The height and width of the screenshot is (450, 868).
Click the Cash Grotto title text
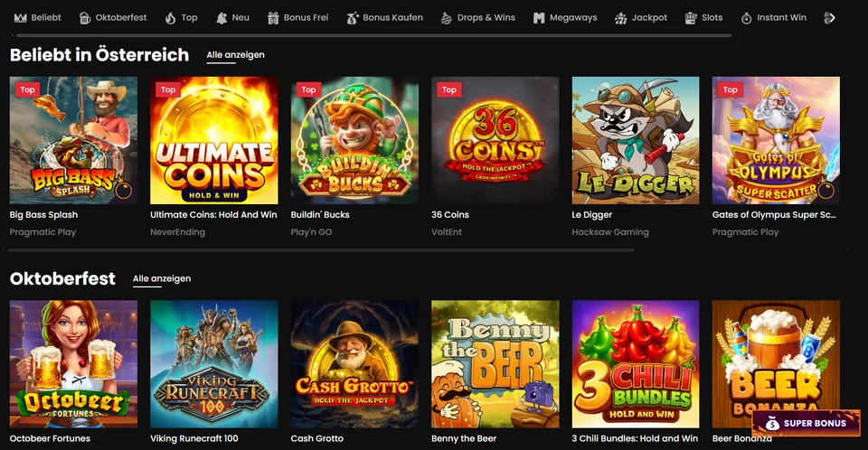(x=317, y=438)
